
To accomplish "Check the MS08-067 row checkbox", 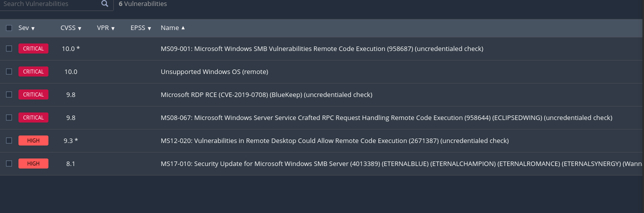I will (9, 117).
